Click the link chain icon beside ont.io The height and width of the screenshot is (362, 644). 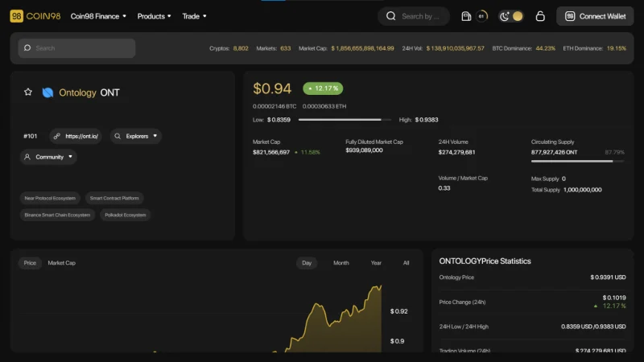(x=56, y=136)
